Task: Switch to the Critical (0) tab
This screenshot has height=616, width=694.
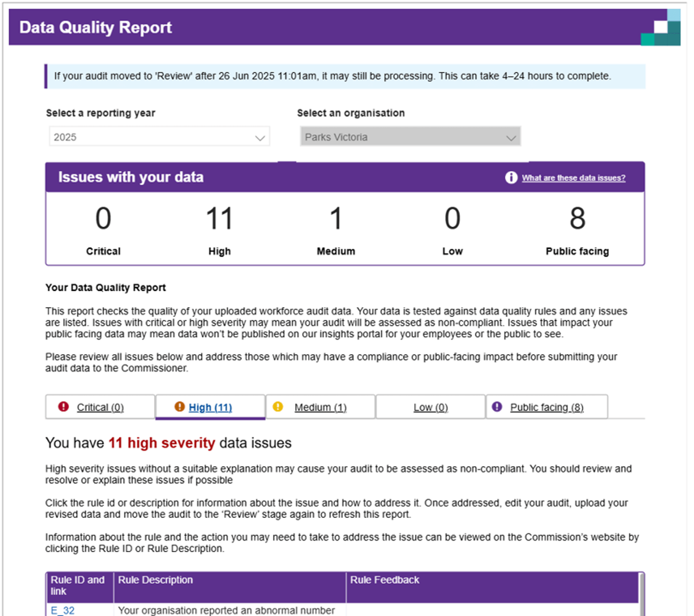Action: point(100,407)
